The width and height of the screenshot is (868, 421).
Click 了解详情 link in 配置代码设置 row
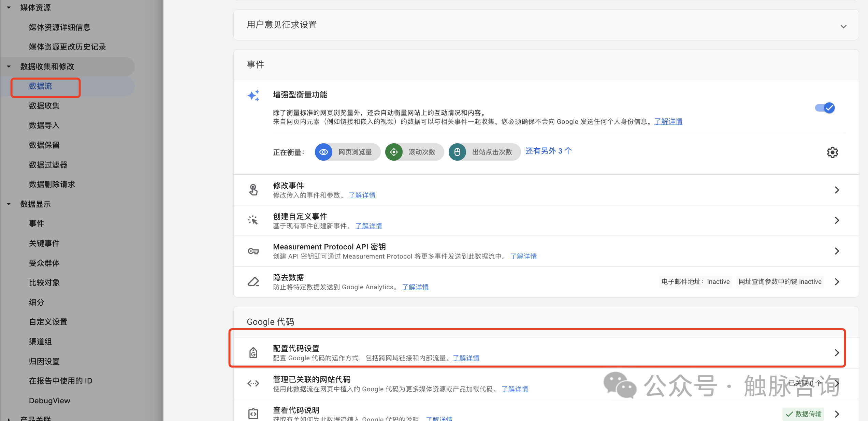(x=466, y=358)
